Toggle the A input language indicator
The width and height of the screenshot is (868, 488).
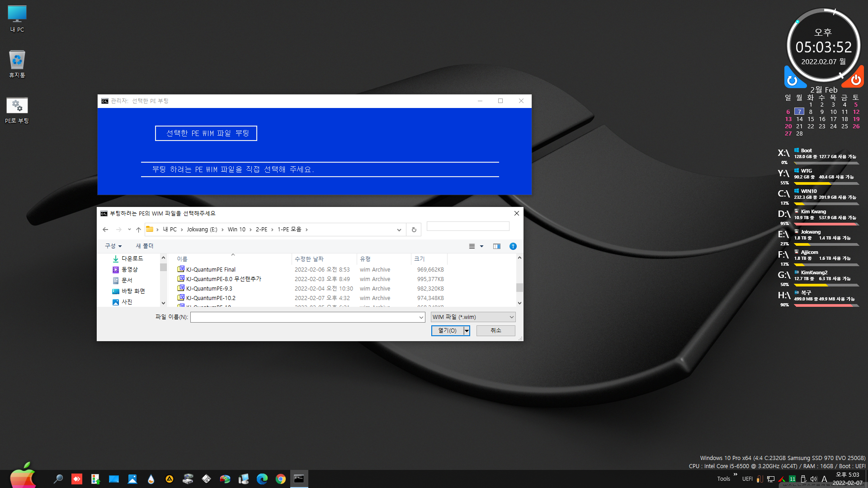tap(824, 479)
